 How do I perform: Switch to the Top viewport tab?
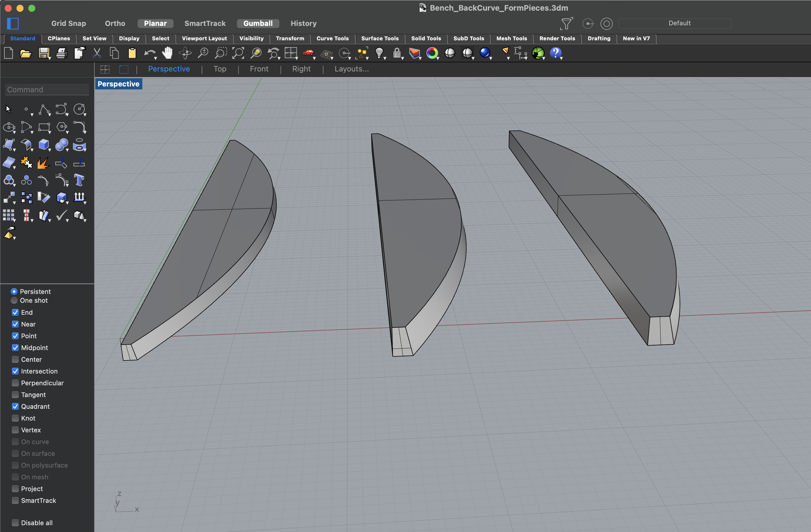click(x=220, y=69)
